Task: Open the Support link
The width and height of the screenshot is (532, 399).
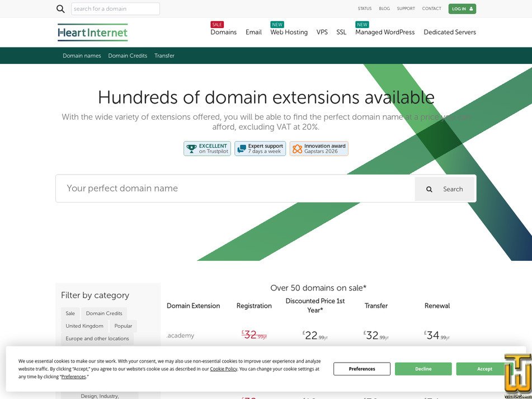Action: 406,8
